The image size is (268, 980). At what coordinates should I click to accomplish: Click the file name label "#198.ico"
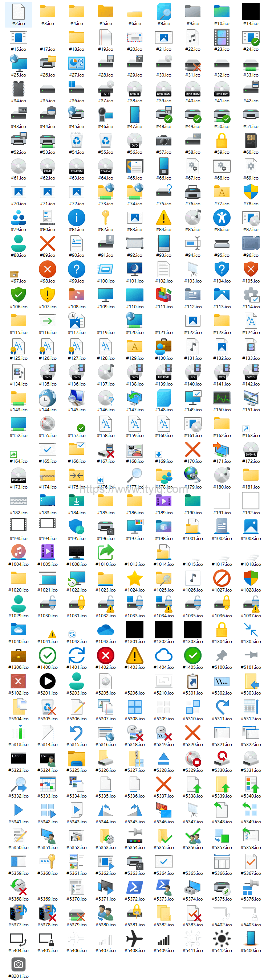pos(164,538)
